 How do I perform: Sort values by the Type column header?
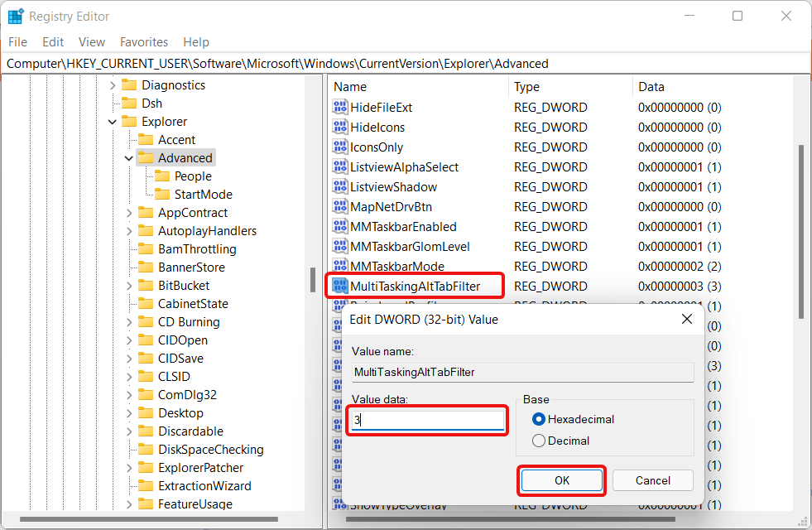pos(570,86)
